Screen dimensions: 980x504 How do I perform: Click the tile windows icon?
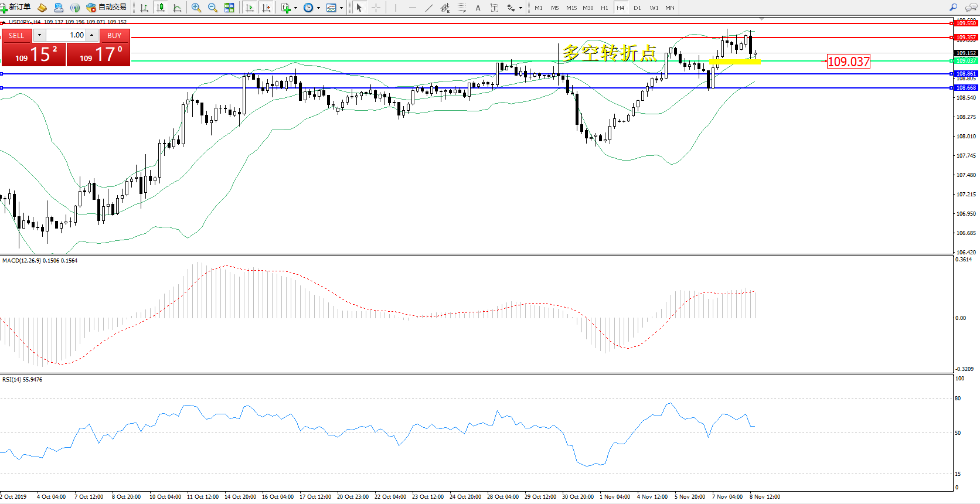(229, 8)
